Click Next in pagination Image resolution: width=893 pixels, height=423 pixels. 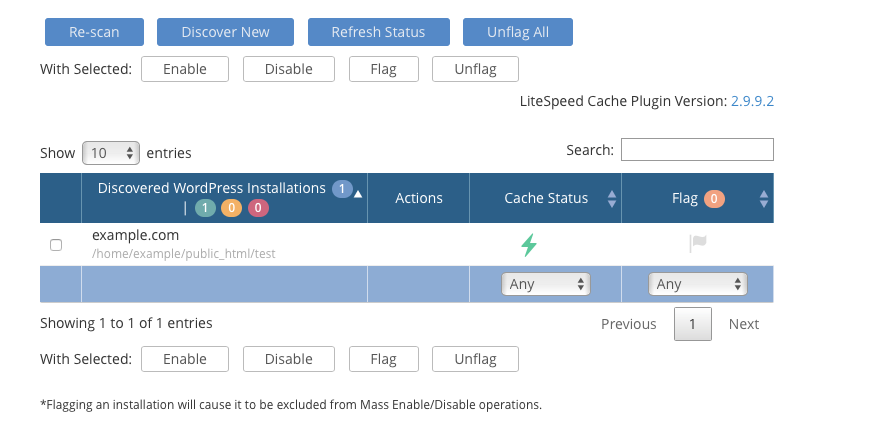tap(743, 324)
